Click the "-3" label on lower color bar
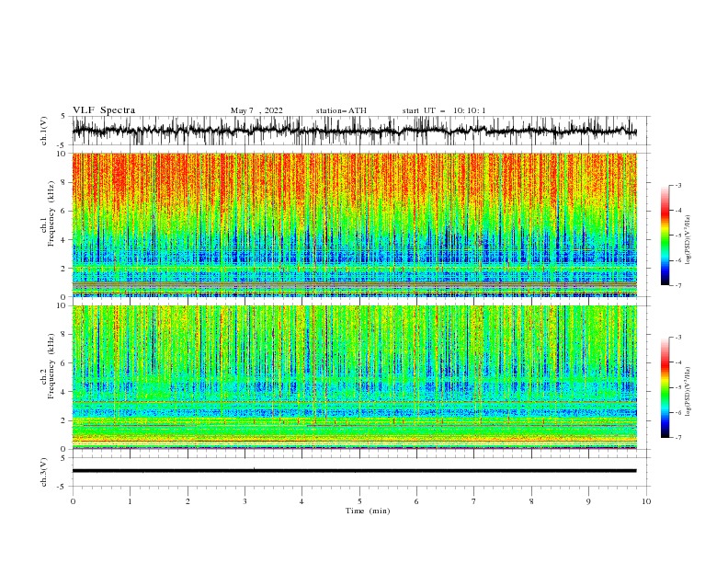Image resolution: width=728 pixels, height=563 pixels. (677, 338)
